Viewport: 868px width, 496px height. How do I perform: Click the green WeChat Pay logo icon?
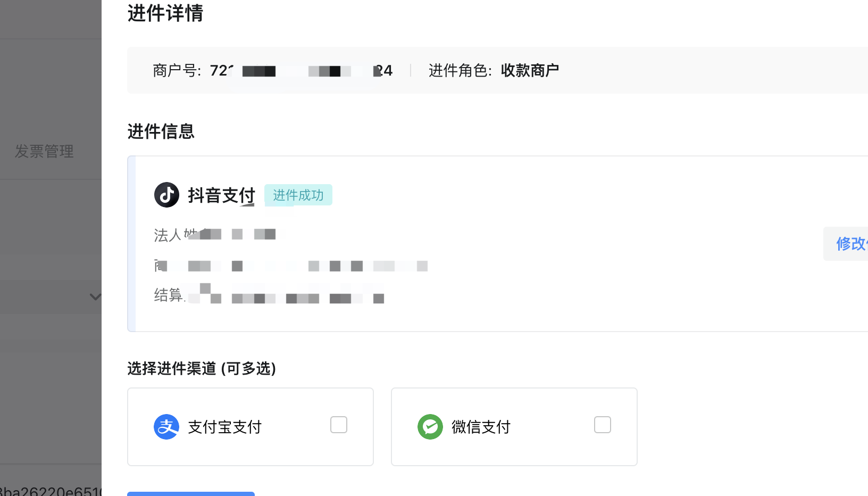[x=430, y=427]
